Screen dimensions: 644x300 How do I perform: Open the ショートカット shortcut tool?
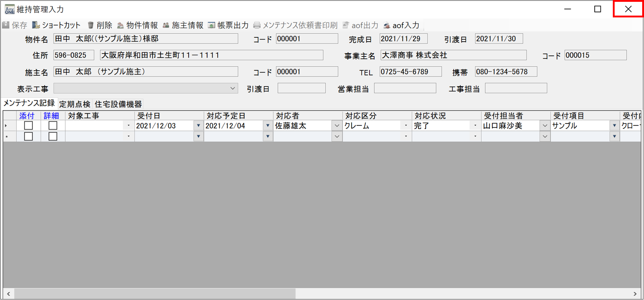pos(36,25)
